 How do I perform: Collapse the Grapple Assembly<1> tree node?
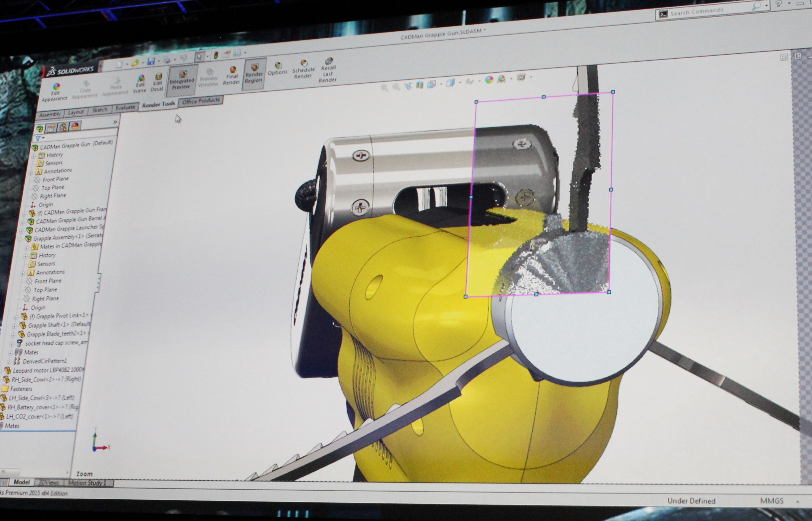coord(20,239)
